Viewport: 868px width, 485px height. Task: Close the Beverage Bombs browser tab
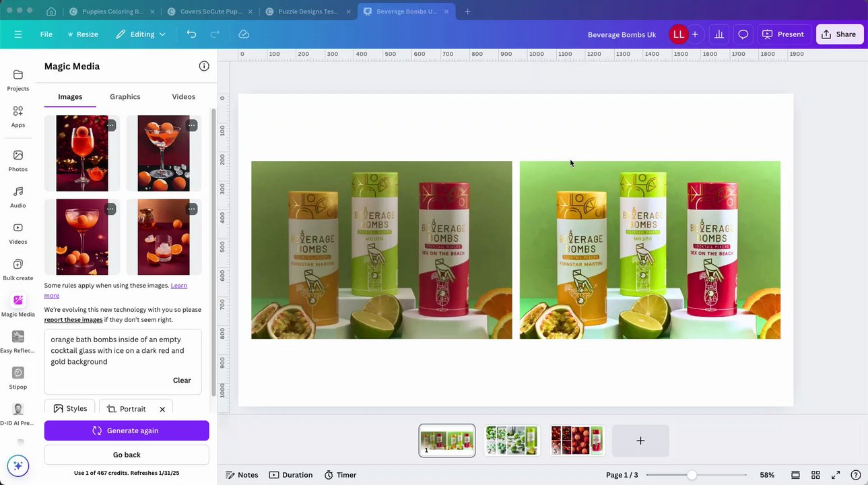point(446,11)
